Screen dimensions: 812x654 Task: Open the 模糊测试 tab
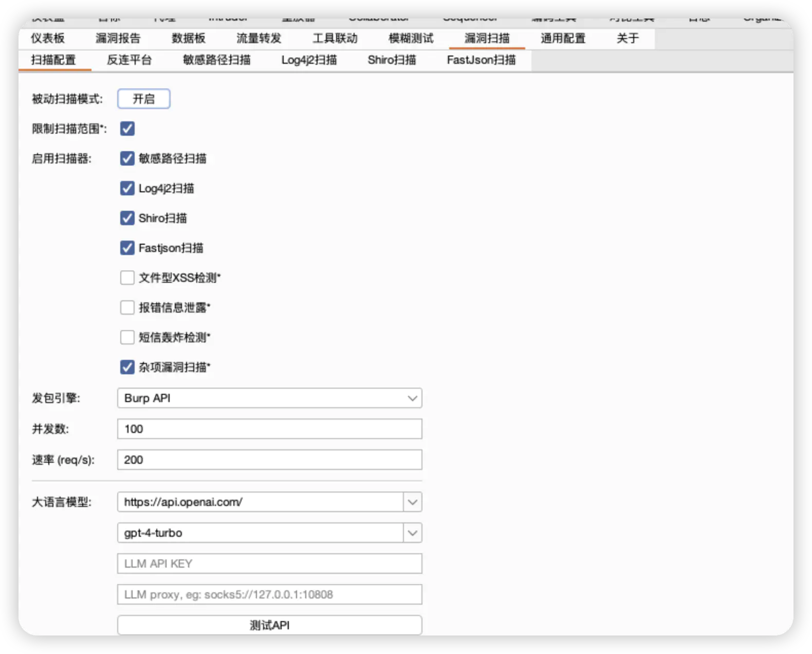pos(411,38)
